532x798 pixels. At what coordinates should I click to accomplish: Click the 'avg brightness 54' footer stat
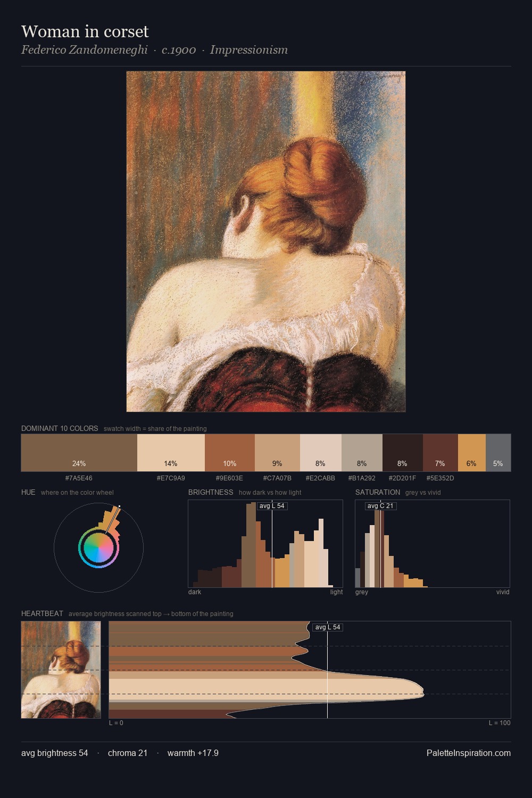[x=55, y=753]
